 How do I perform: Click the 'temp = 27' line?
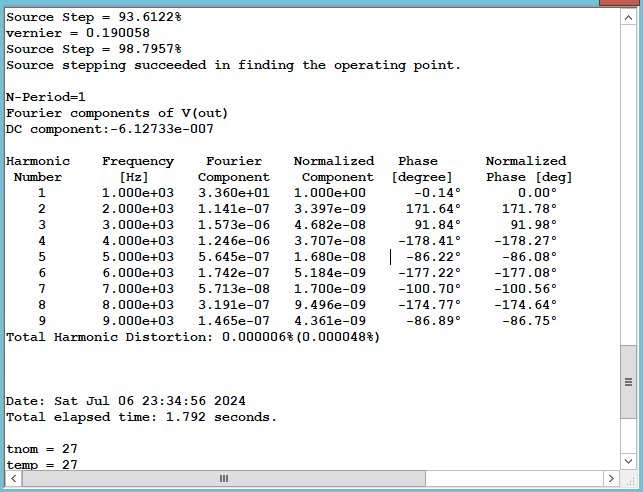(x=42, y=465)
